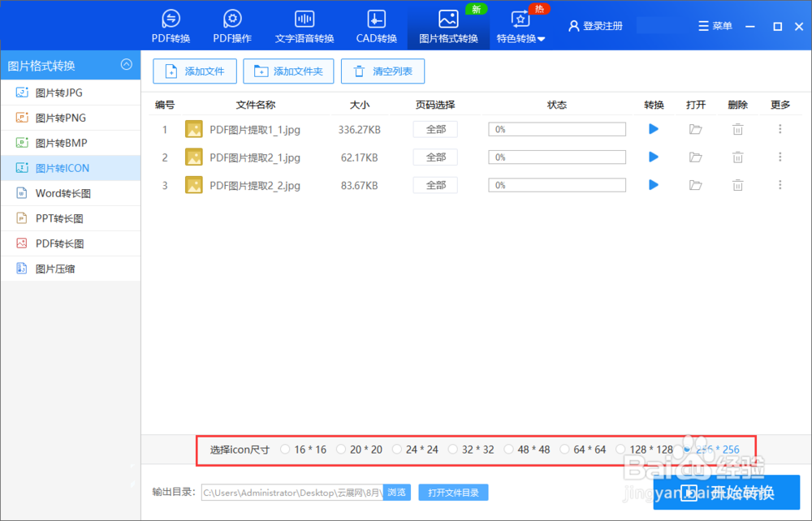The width and height of the screenshot is (812, 521).
Task: Open the 菜单 hamburger menu
Action: point(715,26)
